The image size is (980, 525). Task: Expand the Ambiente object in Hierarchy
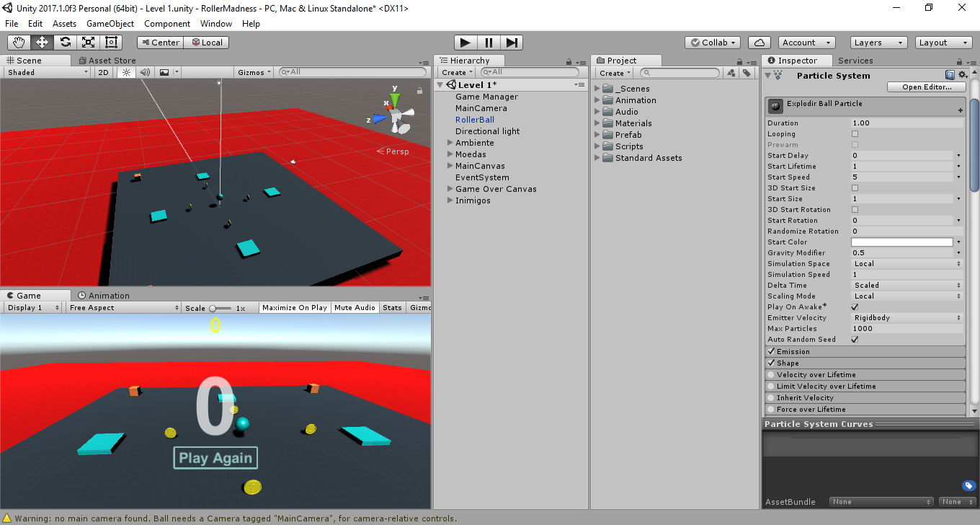[450, 143]
